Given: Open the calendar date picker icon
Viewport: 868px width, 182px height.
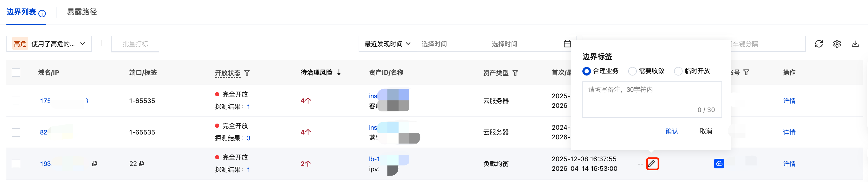Looking at the screenshot, I should (567, 43).
